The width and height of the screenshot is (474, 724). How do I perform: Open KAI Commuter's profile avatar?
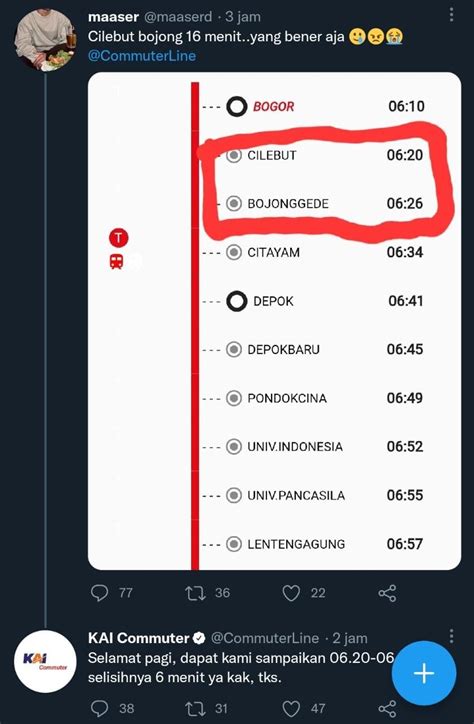coord(45,661)
